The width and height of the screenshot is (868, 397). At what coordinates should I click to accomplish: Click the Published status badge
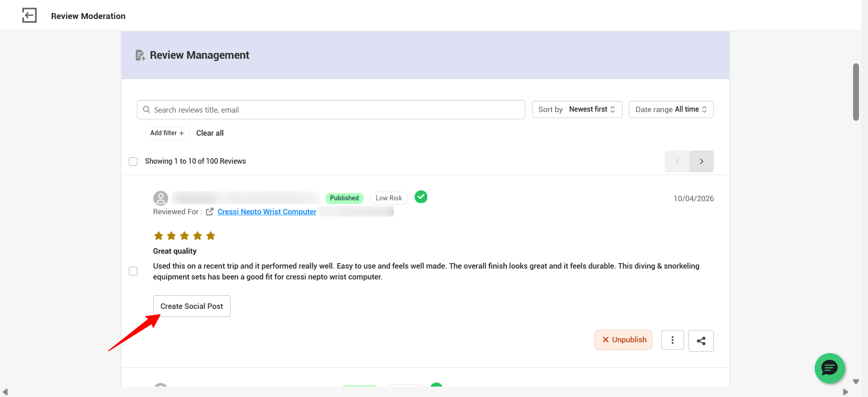click(x=344, y=198)
